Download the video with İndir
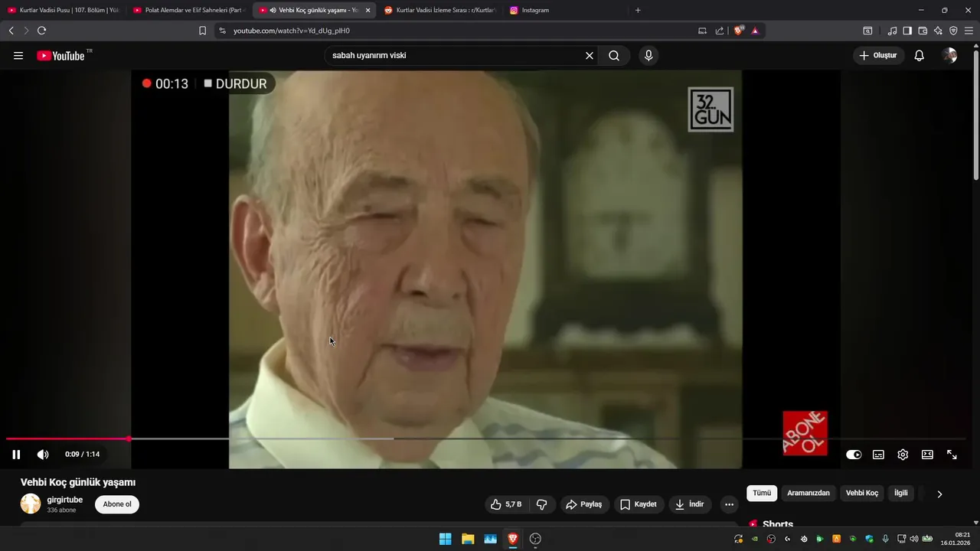 coord(689,504)
